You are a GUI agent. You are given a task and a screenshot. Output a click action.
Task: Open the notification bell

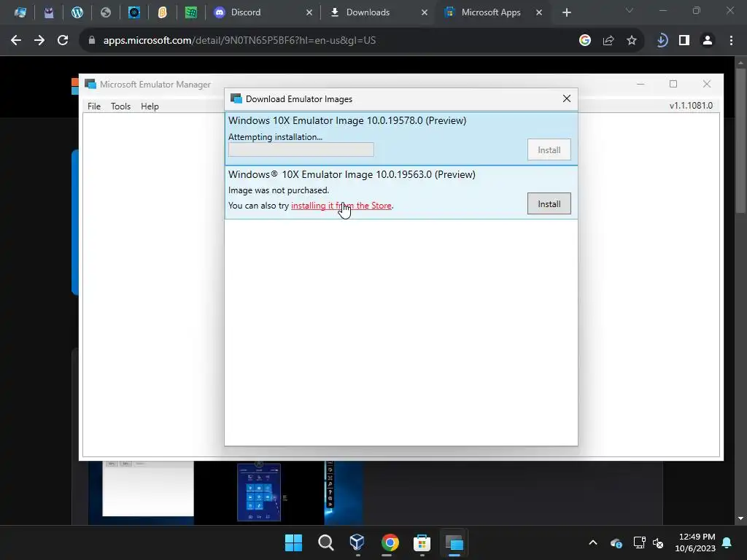click(727, 542)
